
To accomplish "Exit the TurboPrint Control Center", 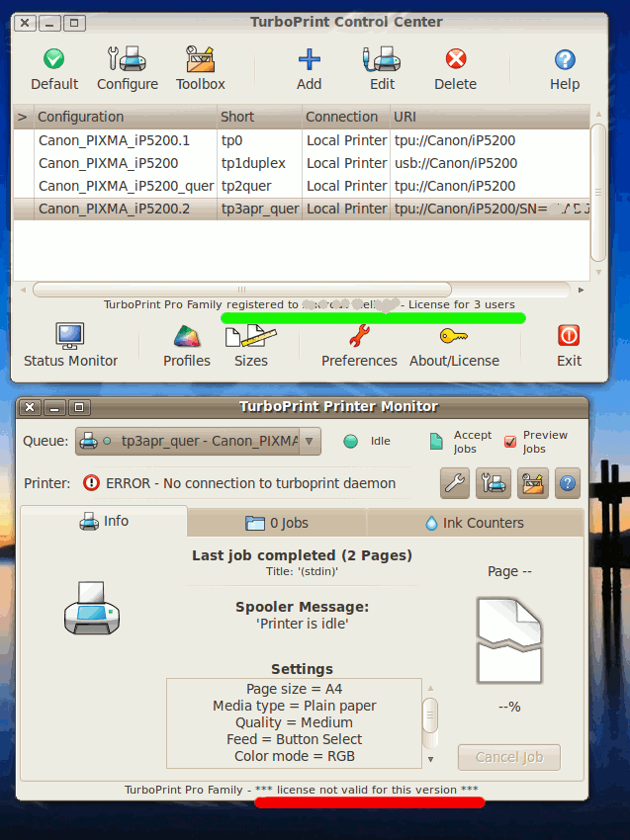I will point(569,346).
